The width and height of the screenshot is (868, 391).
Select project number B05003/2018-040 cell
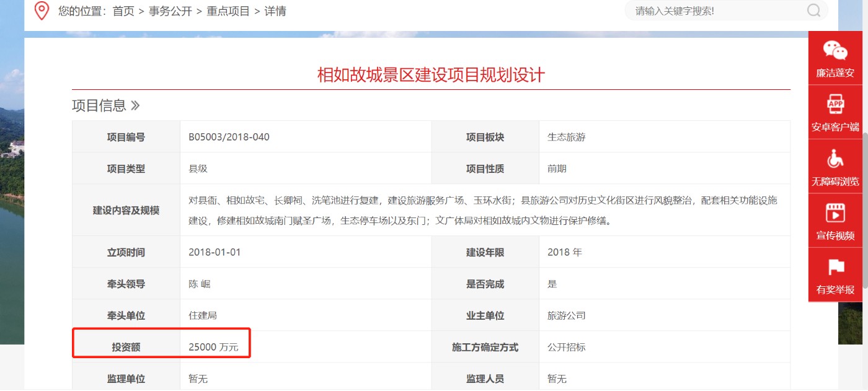(x=229, y=137)
